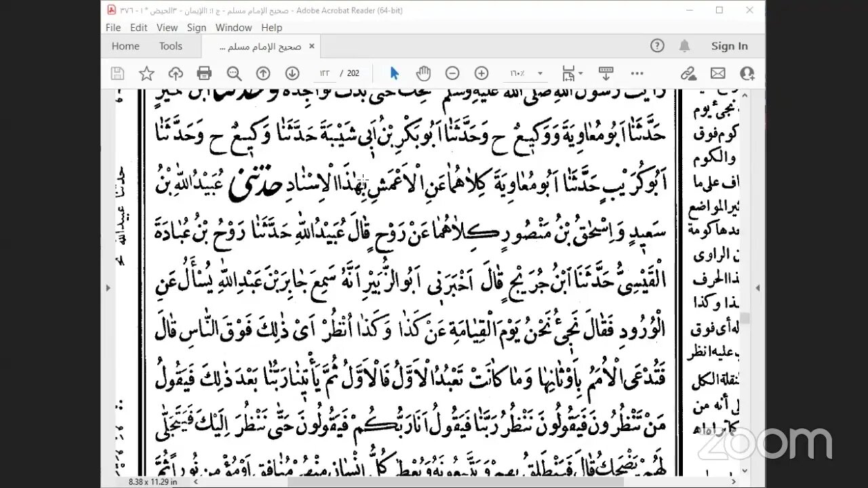
Task: Click the share with others person icon
Action: (747, 74)
